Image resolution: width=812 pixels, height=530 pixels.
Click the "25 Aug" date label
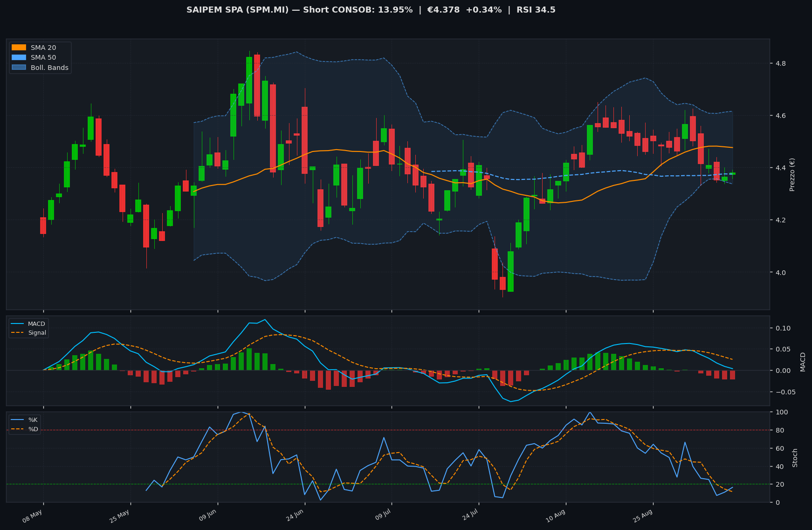(x=643, y=516)
